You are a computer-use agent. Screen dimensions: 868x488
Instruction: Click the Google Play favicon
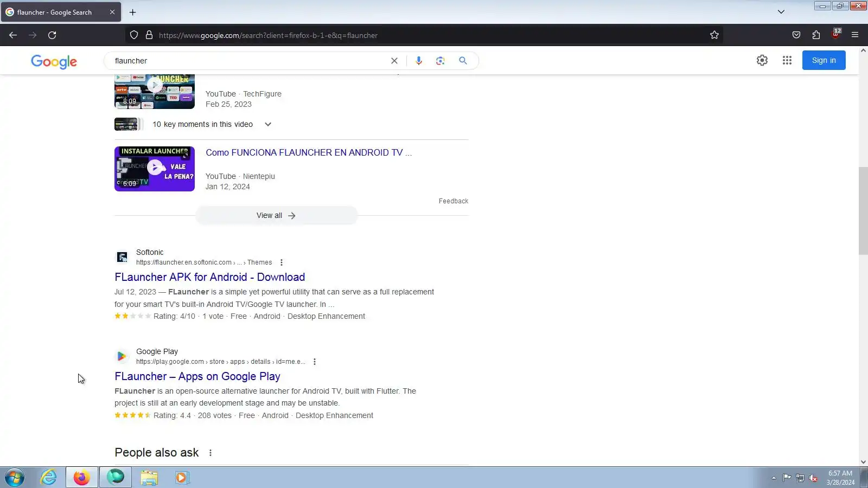tap(122, 356)
